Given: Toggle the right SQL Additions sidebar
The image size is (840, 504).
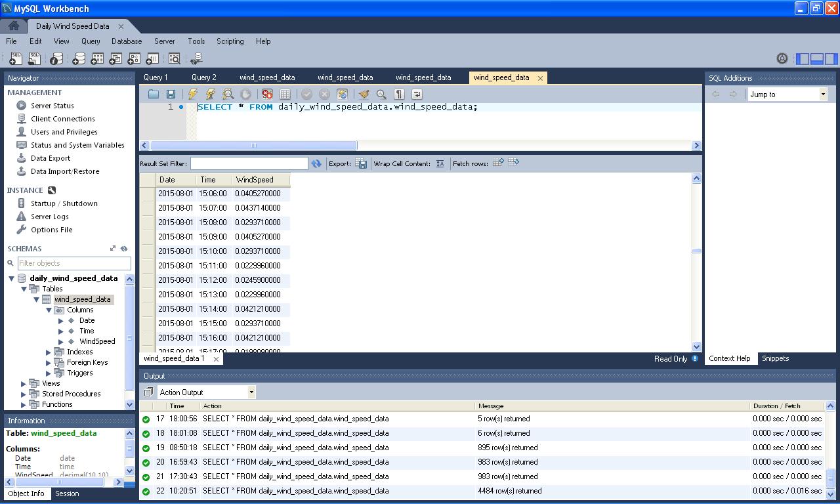Looking at the screenshot, I should (831, 58).
